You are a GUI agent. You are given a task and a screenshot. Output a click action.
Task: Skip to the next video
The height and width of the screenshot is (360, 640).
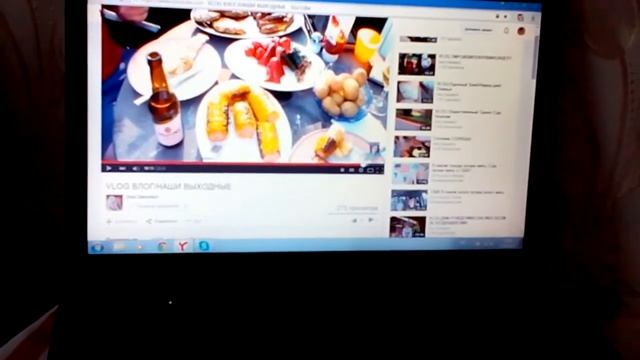coord(122,168)
